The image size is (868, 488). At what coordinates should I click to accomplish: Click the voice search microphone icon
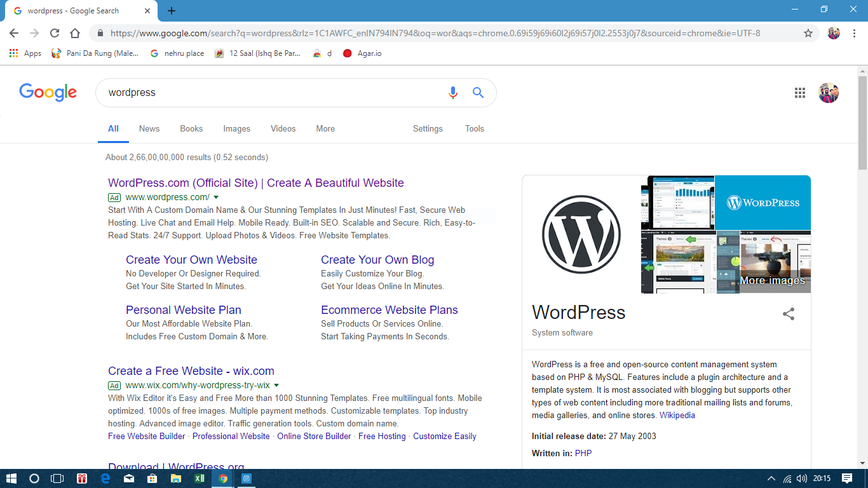pyautogui.click(x=452, y=93)
